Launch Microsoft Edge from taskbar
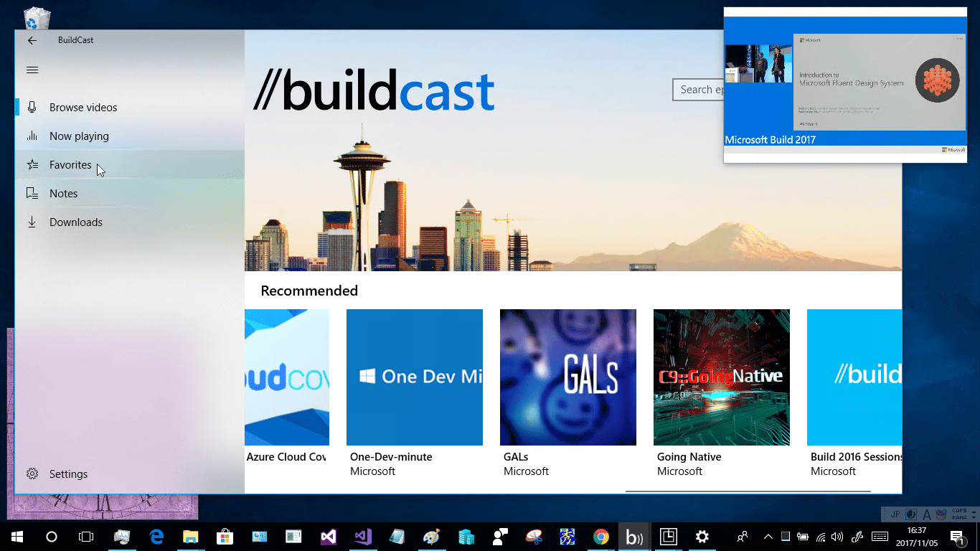The width and height of the screenshot is (980, 551). [156, 537]
